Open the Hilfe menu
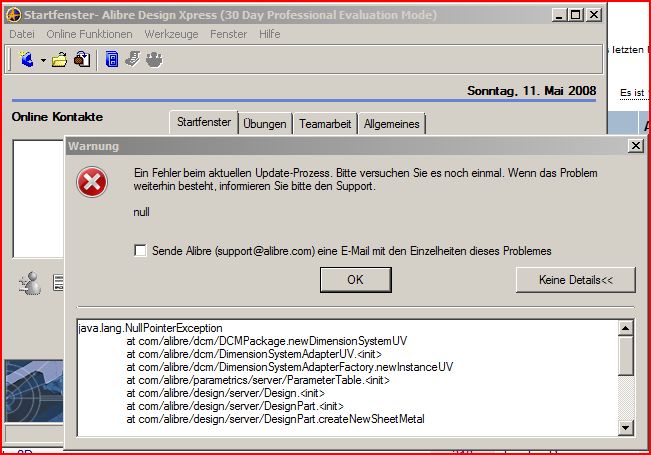This screenshot has height=455, width=651. [x=269, y=34]
